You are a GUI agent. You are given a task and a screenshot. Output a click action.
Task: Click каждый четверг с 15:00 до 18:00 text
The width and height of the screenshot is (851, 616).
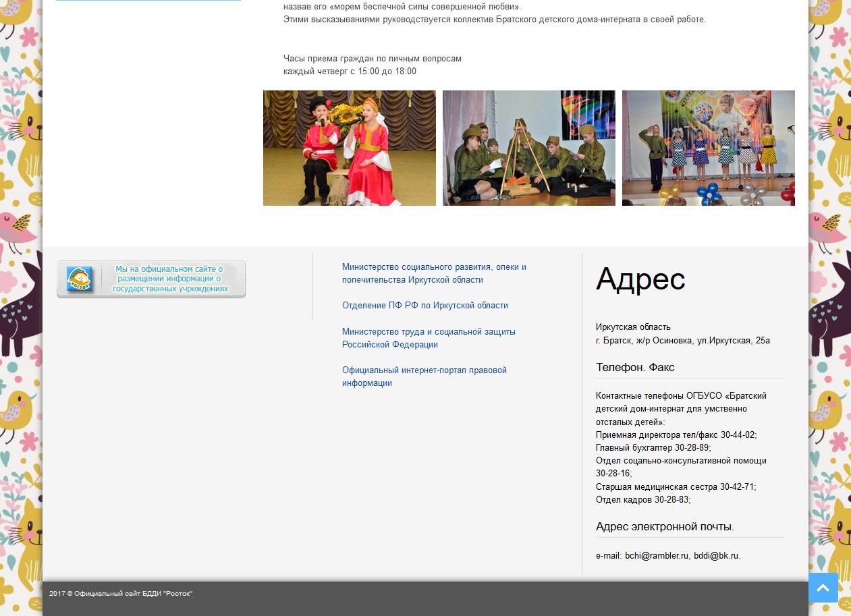pyautogui.click(x=350, y=72)
